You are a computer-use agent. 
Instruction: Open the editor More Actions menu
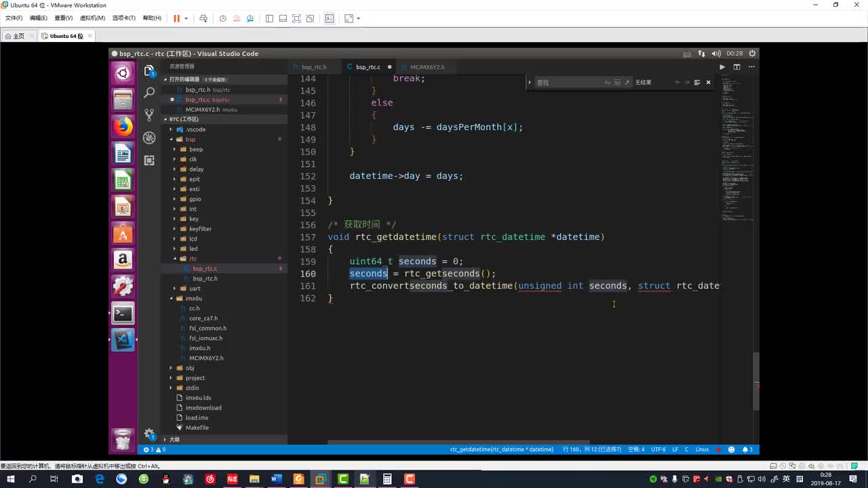[x=750, y=67]
